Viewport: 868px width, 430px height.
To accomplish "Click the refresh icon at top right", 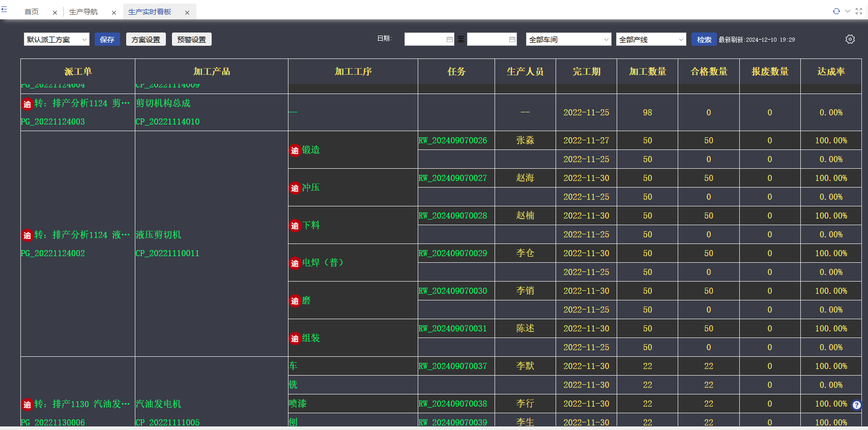I will point(836,11).
